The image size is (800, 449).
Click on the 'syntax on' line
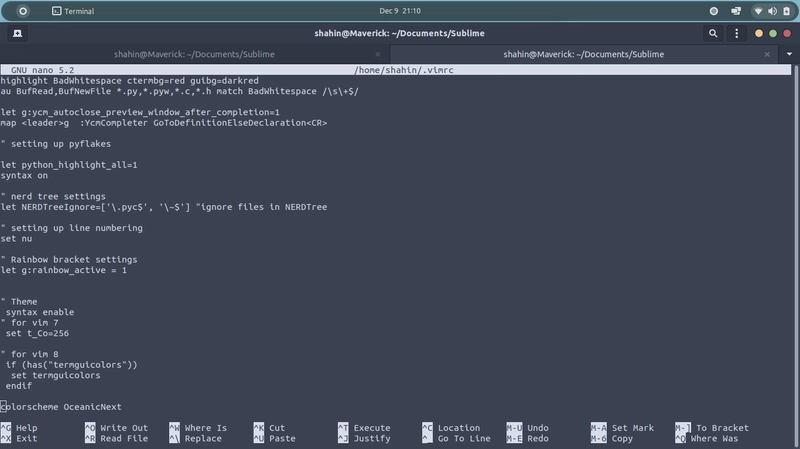point(24,176)
